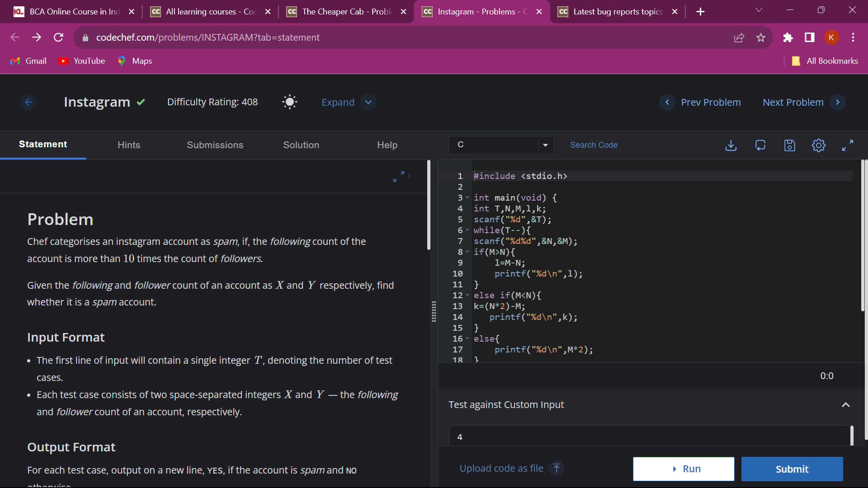
Task: Click the save code icon
Action: pos(789,145)
